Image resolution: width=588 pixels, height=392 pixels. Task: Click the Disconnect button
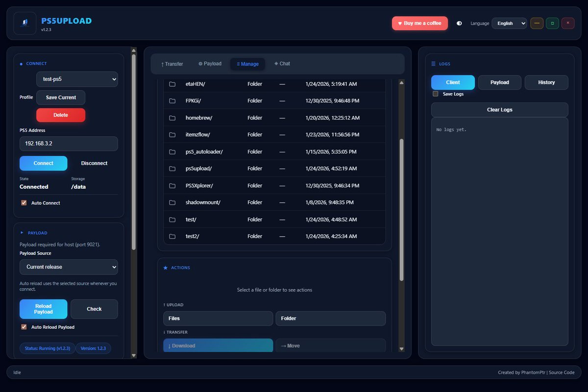[94, 163]
